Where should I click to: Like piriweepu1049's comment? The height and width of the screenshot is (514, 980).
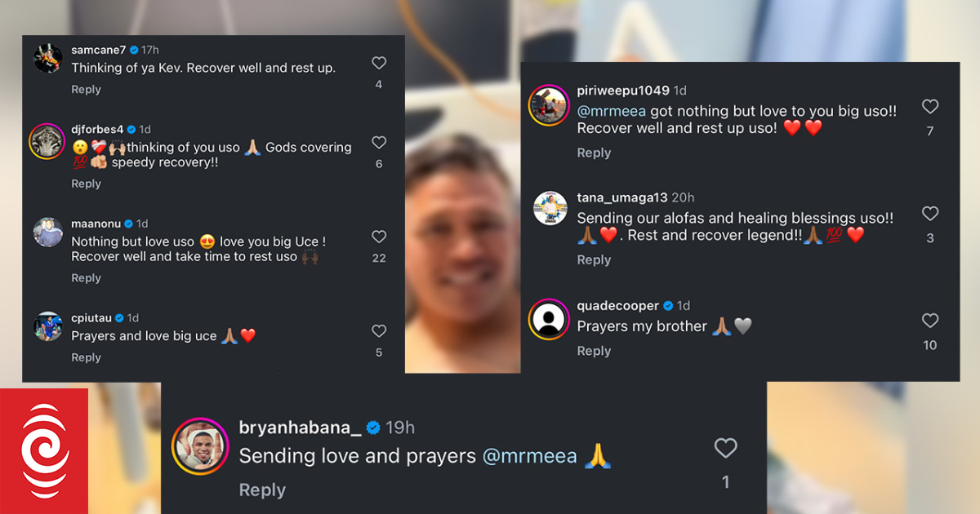point(930,107)
